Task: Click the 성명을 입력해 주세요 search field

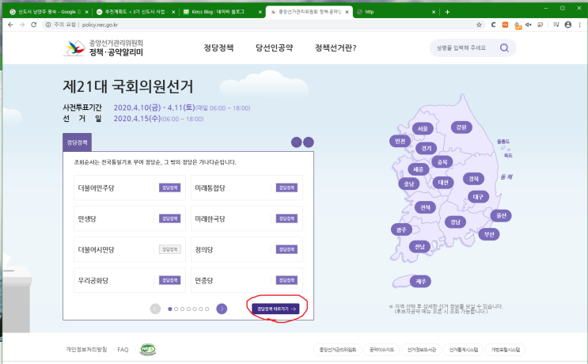Action: coord(463,48)
